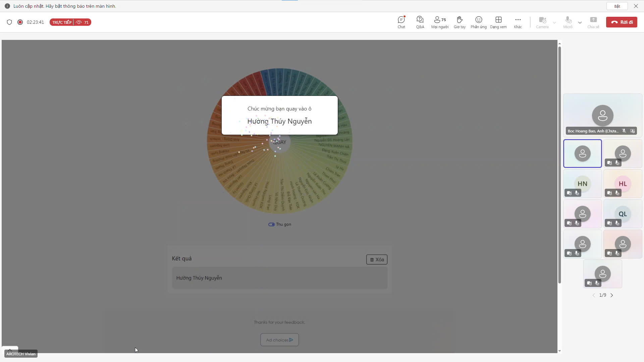Change layout via Dạng xem icon
This screenshot has width=644, height=362.
point(498,22)
